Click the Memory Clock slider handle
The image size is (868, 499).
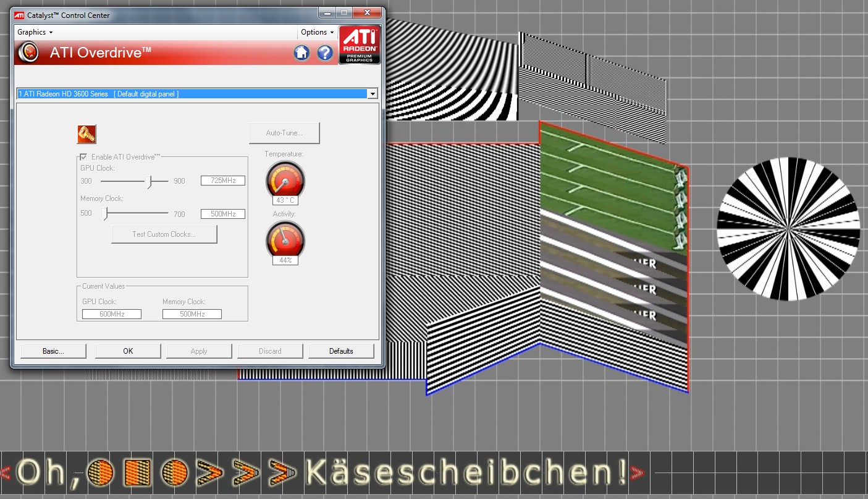point(104,214)
